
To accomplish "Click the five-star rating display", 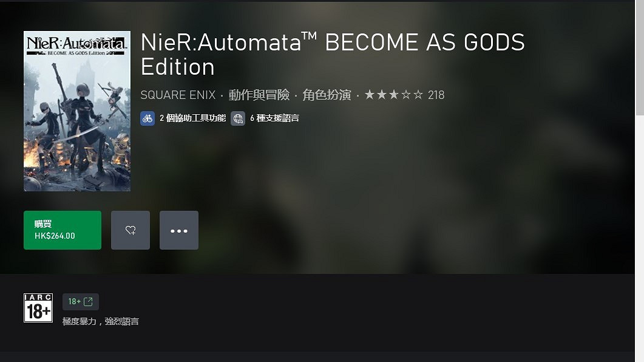I will coord(394,95).
